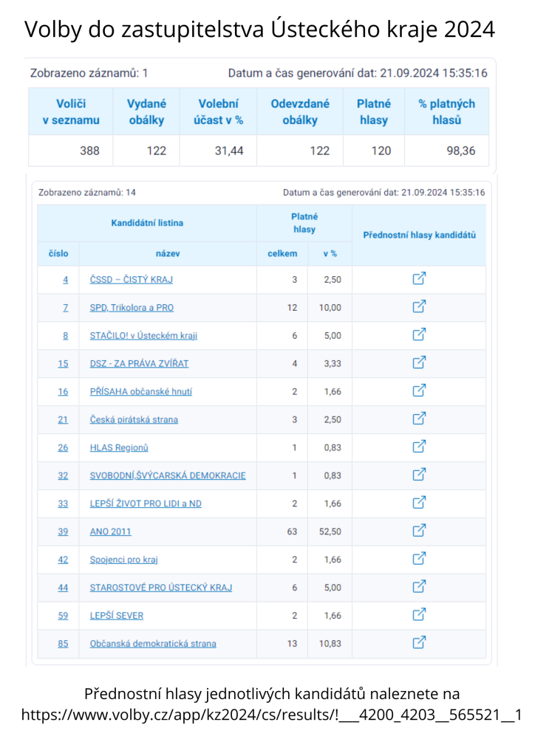535x756 pixels.
Task: Click list number 85 link
Action: [x=64, y=643]
